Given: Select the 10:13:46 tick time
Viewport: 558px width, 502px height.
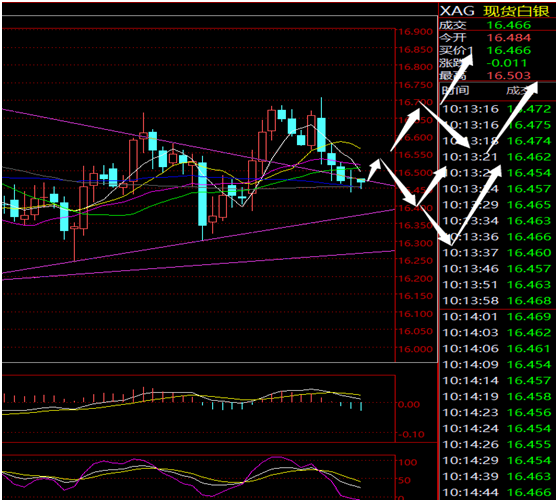Looking at the screenshot, I should tap(470, 269).
